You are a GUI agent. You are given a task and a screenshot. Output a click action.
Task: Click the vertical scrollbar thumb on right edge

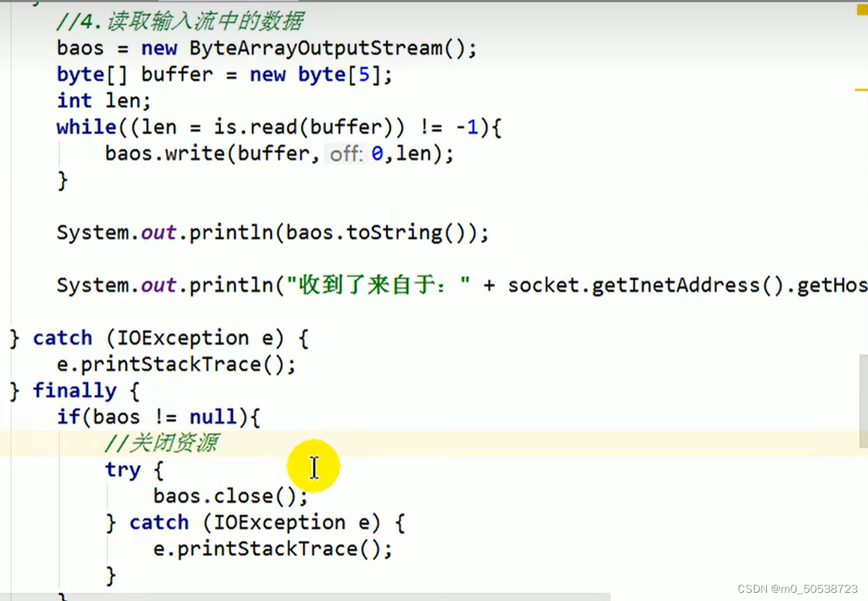pos(863,402)
